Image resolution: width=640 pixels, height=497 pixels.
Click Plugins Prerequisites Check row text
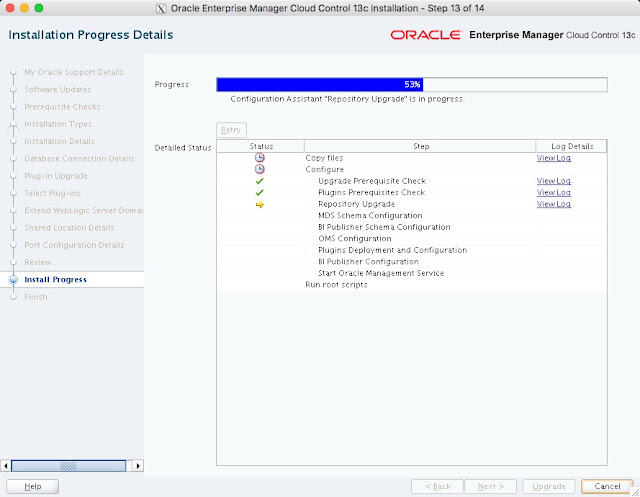pos(371,192)
